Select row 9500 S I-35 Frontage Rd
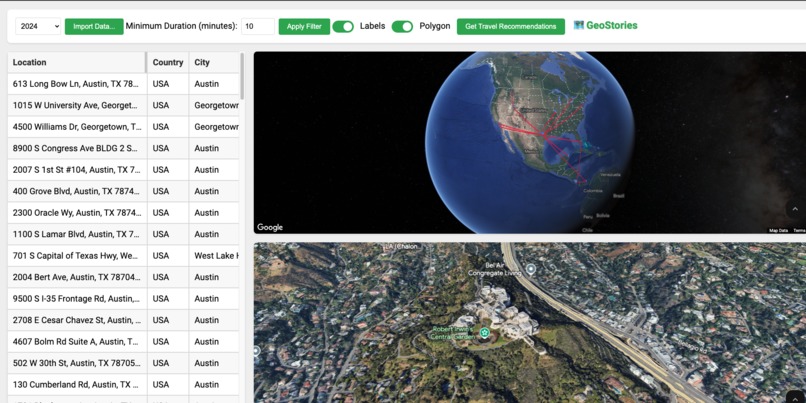Screen dimensions: 806x403 pyautogui.click(x=123, y=299)
